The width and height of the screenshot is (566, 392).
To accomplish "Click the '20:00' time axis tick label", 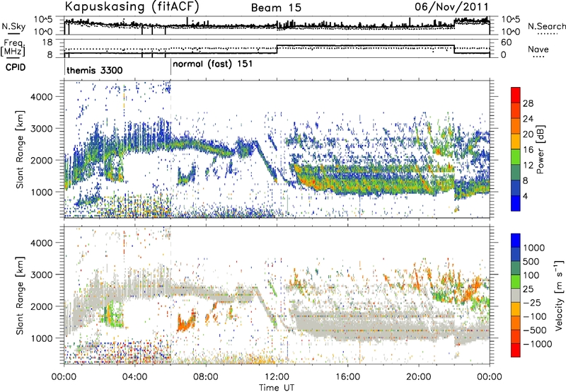I will (419, 377).
